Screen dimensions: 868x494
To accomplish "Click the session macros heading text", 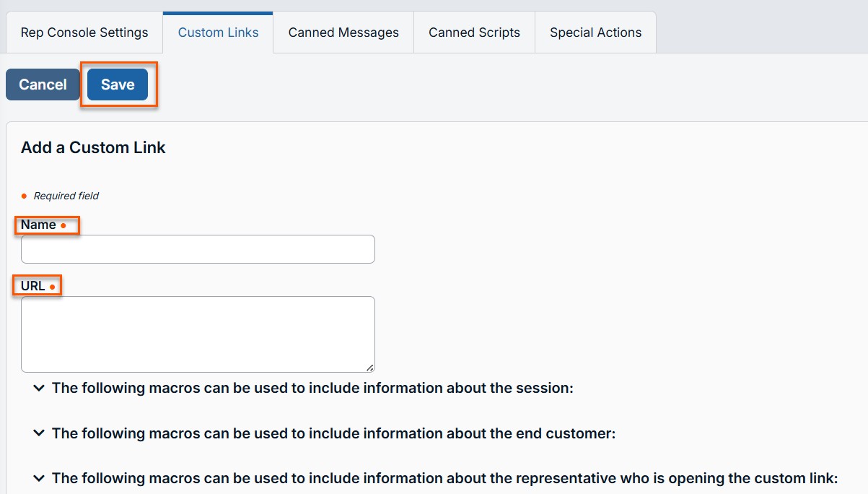I will pyautogui.click(x=312, y=388).
